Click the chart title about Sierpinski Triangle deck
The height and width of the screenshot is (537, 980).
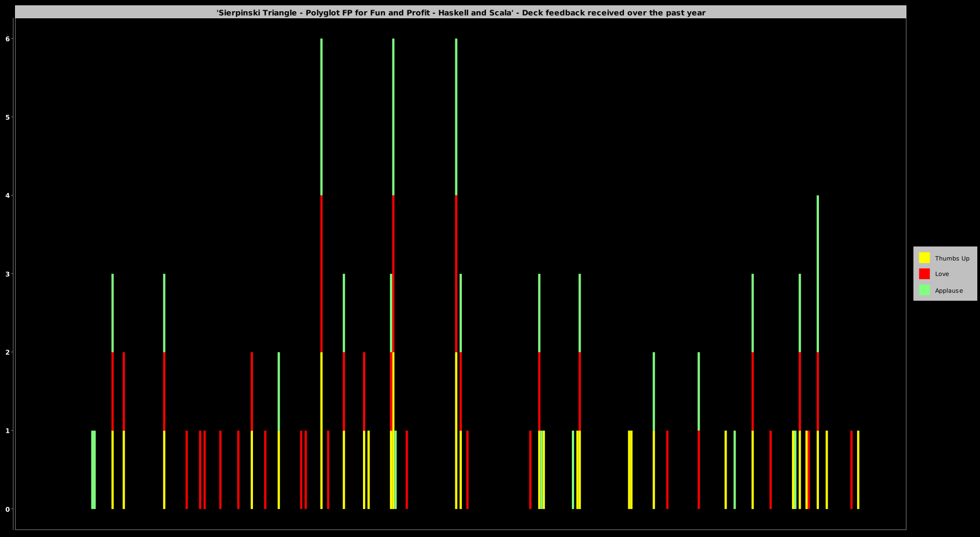click(461, 12)
